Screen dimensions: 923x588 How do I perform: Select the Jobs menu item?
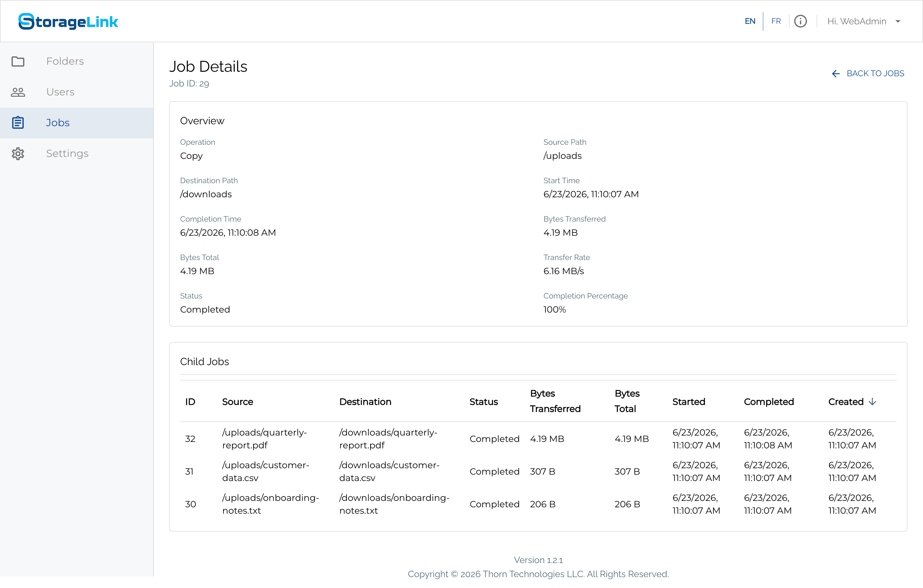coord(77,123)
